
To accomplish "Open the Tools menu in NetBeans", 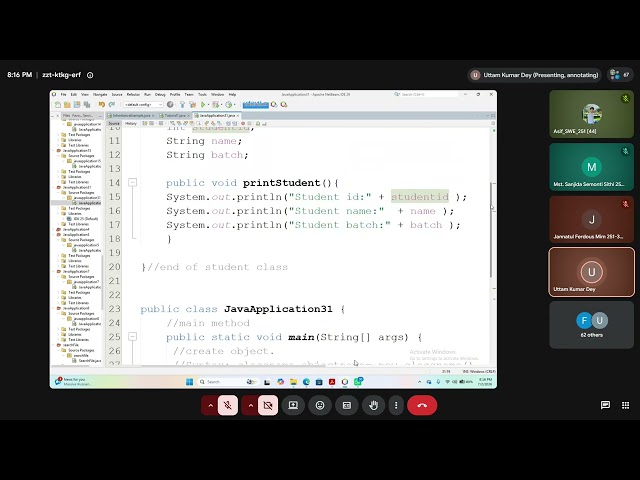I will point(202,94).
